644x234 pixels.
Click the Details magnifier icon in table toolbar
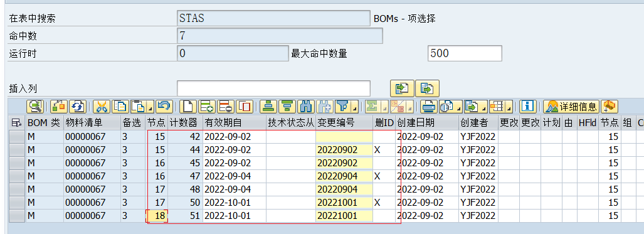[35, 107]
